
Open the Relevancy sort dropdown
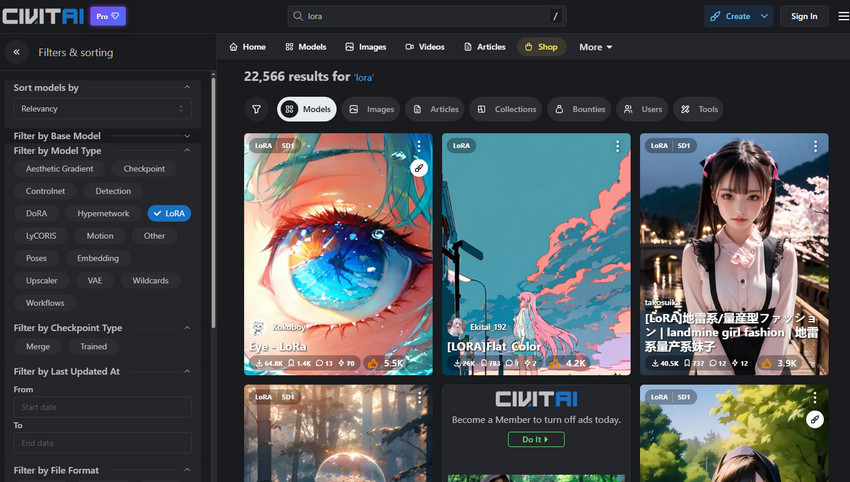pos(102,108)
